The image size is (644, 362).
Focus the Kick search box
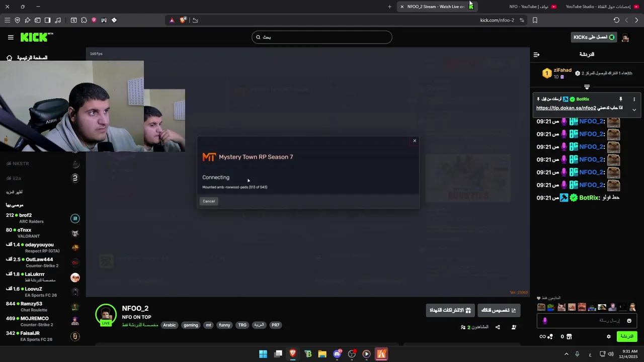322,37
